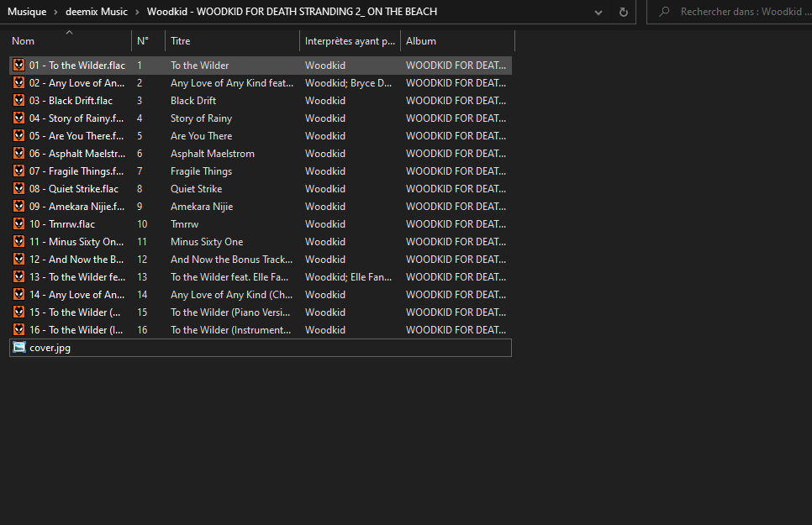812x525 pixels.
Task: Click track number 16 in the N° column
Action: (x=142, y=329)
